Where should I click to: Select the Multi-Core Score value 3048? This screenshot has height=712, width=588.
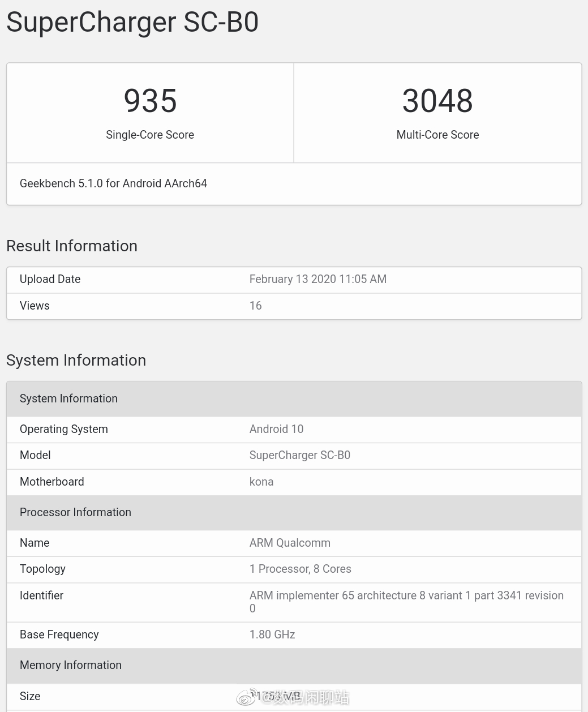coord(437,101)
